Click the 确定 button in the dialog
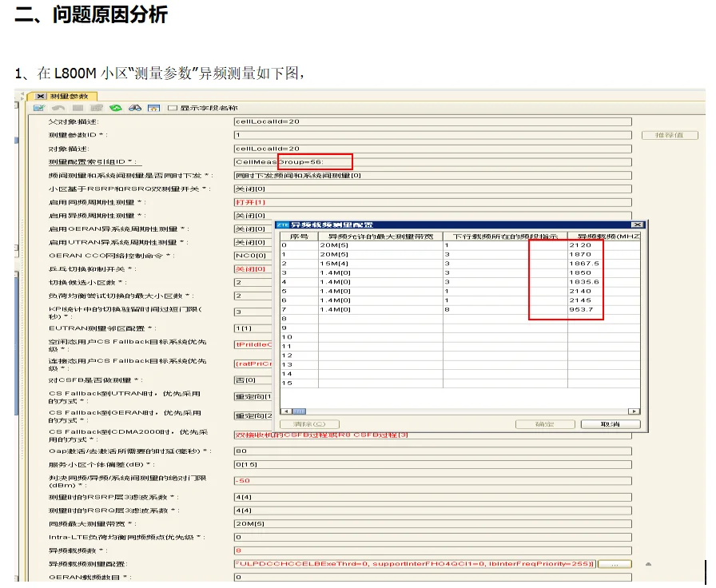The width and height of the screenshot is (716, 588). [546, 424]
